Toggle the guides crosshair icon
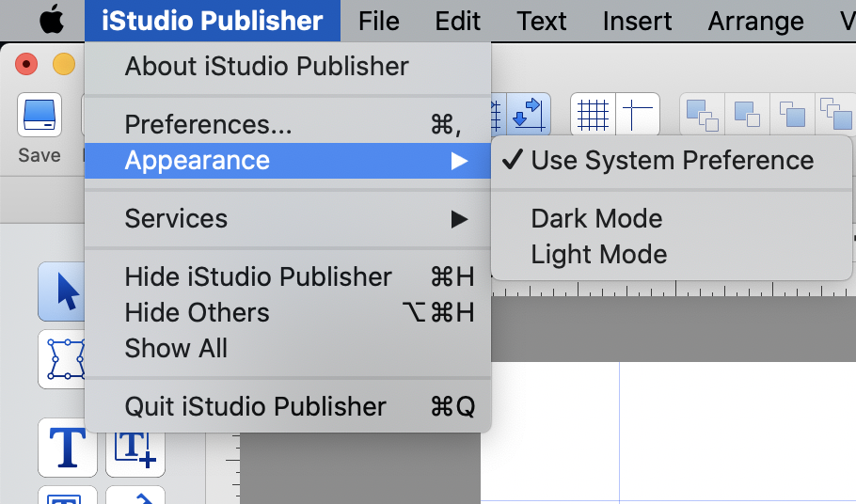Viewport: 856px width, 504px height. tap(638, 114)
